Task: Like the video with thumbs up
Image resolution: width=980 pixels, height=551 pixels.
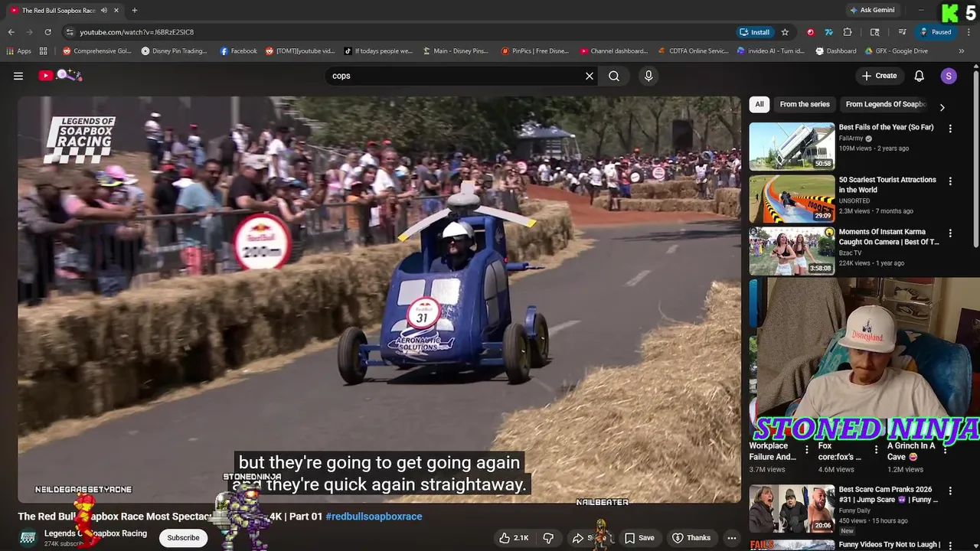Action: 514,538
